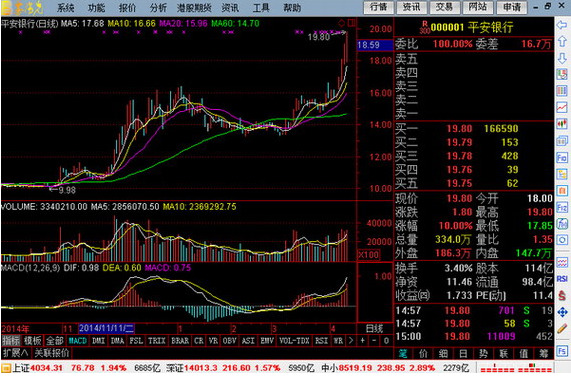Open the 工具 menu
This screenshot has height=377, width=571.
pos(261,7)
